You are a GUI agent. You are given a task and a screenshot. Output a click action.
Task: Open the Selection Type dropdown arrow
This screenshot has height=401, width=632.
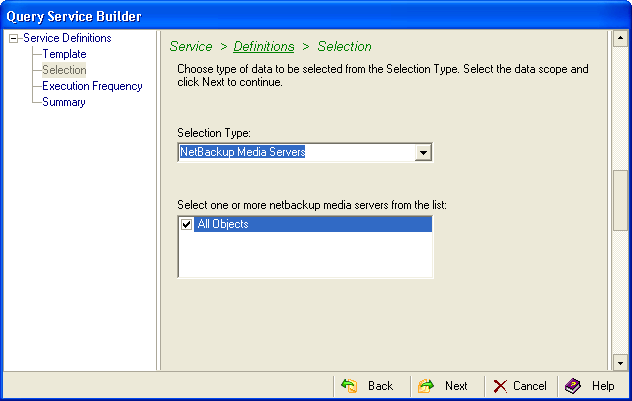(423, 152)
